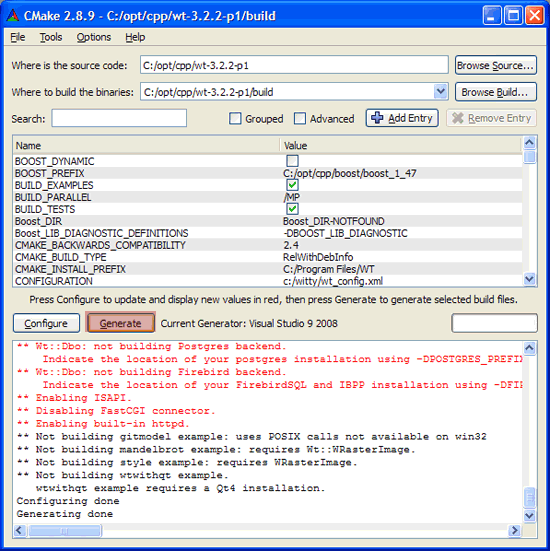Click the BUILD_EXAMPLES row name
This screenshot has width=550, height=551.
click(54, 185)
